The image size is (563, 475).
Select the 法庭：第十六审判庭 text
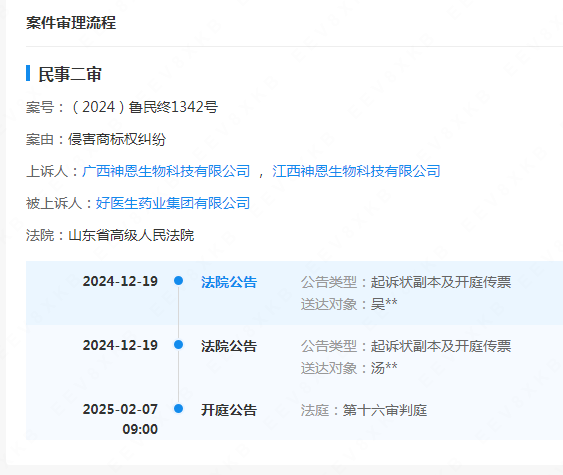point(364,410)
